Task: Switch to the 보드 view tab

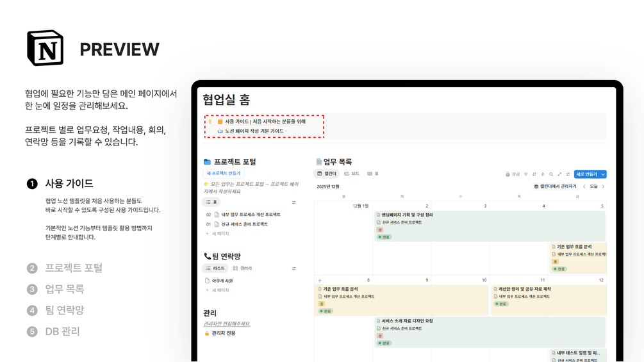Action: 352,174
